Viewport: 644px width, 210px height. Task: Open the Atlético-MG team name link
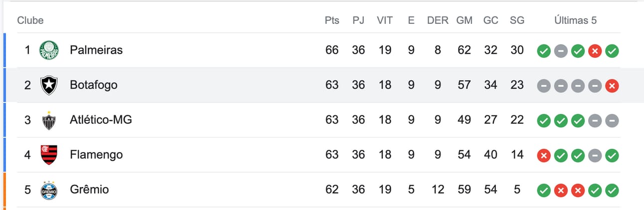pos(101,120)
